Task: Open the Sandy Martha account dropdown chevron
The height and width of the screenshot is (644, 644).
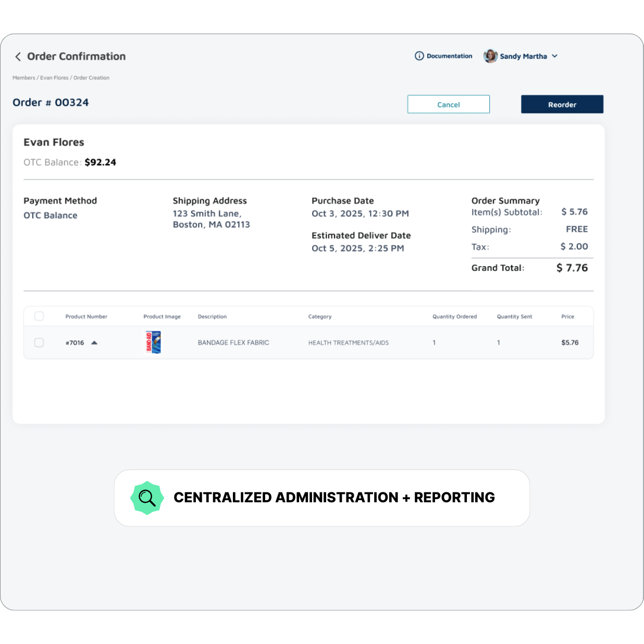Action: point(555,56)
